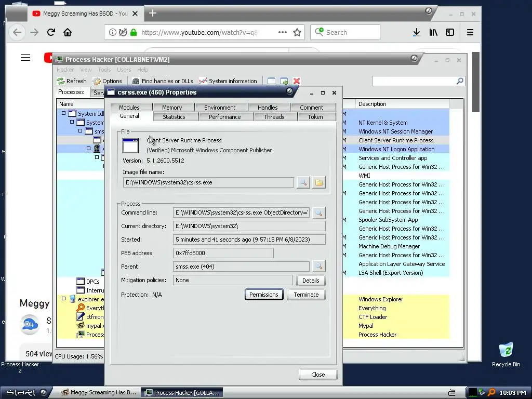Inspect parent process smss.exe
This screenshot has width=532, height=399.
tap(318, 267)
